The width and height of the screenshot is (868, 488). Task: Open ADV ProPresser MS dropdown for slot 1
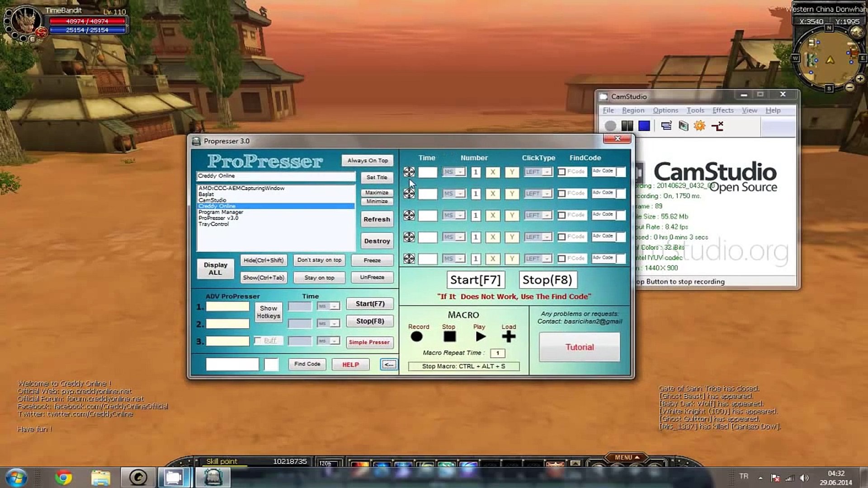coord(328,306)
